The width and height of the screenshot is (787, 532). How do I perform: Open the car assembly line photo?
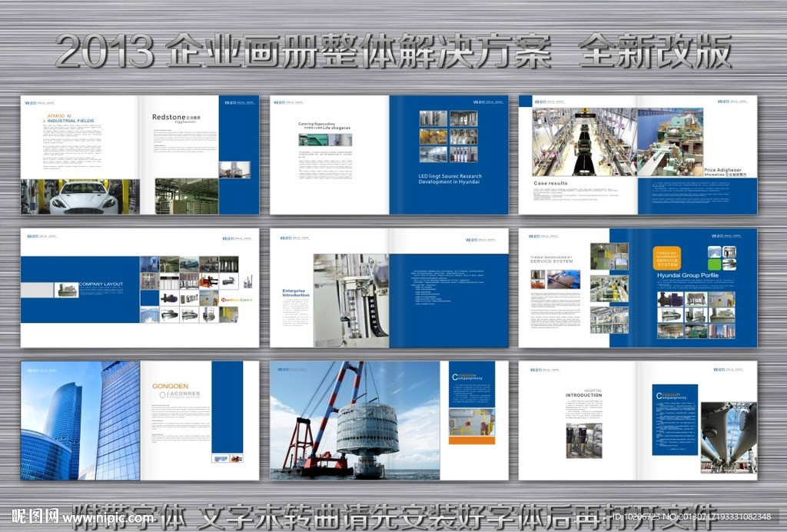coord(585,142)
